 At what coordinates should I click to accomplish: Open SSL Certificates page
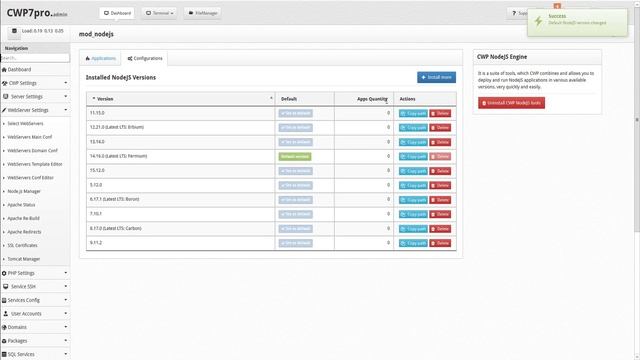pos(22,245)
